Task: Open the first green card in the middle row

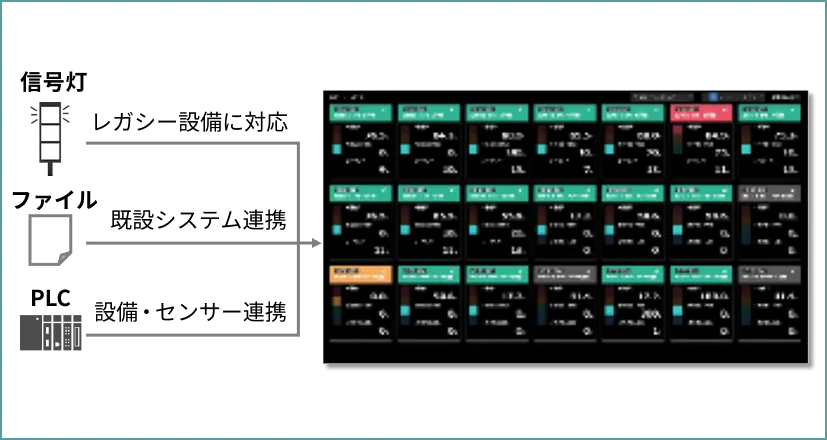Action: pyautogui.click(x=360, y=194)
